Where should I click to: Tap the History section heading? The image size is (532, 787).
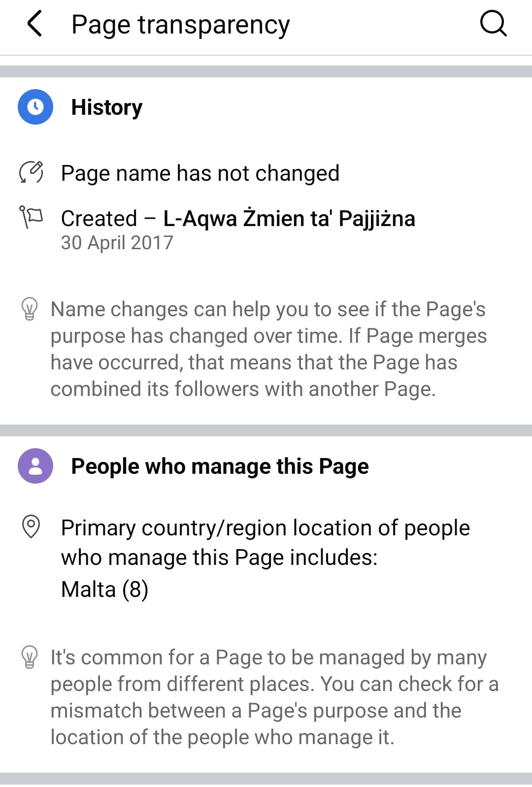[107, 107]
